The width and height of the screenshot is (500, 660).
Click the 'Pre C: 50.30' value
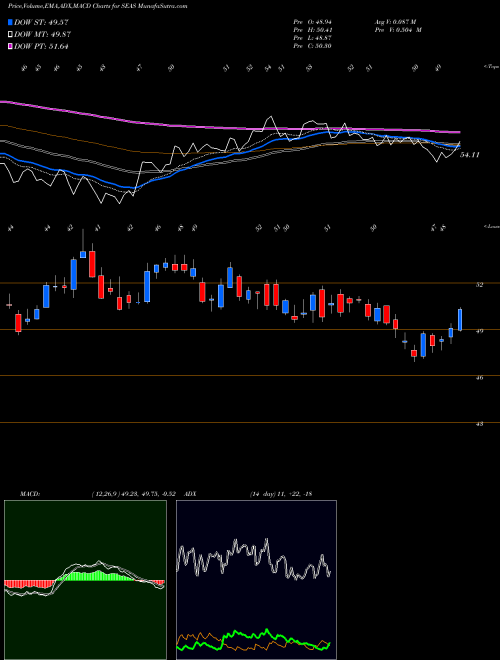(313, 46)
